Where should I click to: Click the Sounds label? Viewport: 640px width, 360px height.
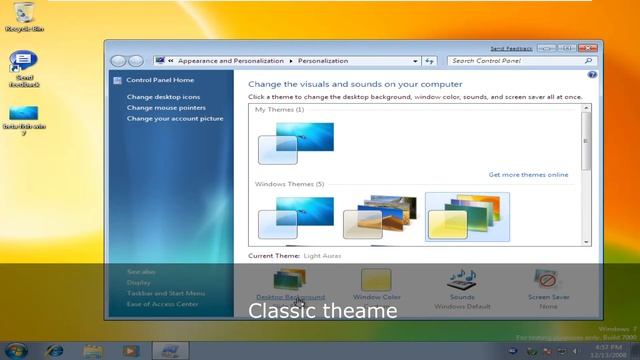coord(462,297)
